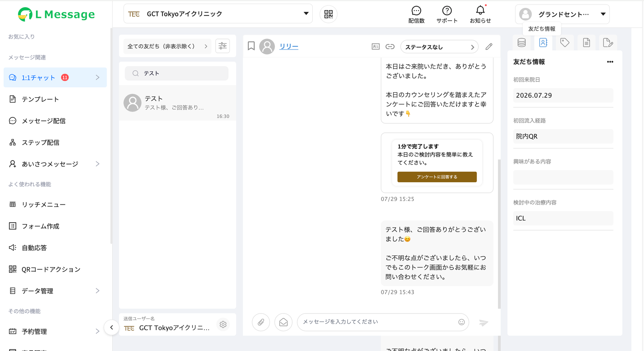Expand the 1:1チャット menu chevron
The image size is (644, 351).
(98, 78)
